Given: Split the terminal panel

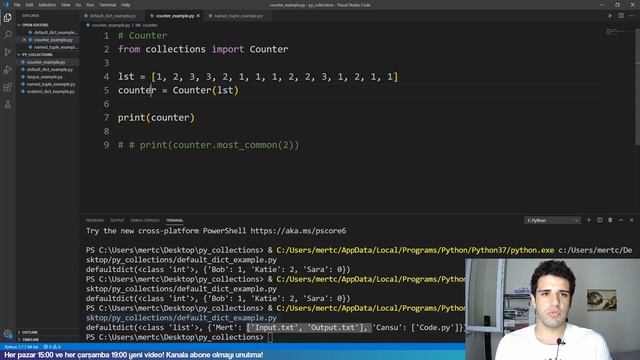Looking at the screenshot, I should [x=599, y=220].
